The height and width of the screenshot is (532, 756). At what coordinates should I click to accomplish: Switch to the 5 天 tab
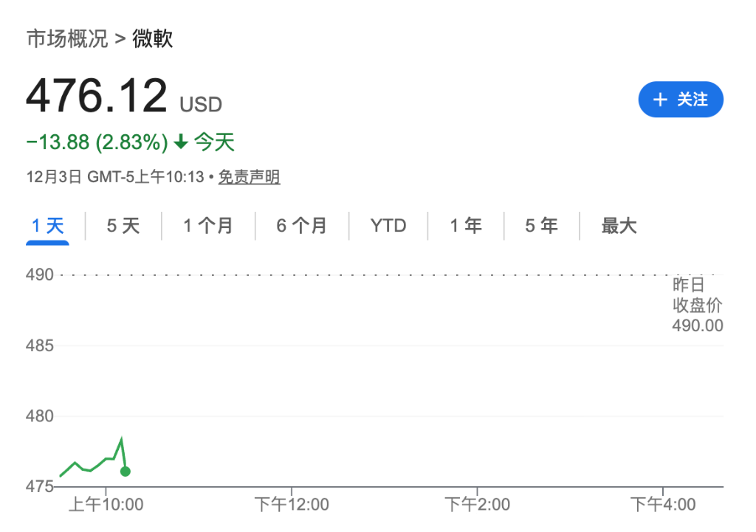tap(123, 226)
